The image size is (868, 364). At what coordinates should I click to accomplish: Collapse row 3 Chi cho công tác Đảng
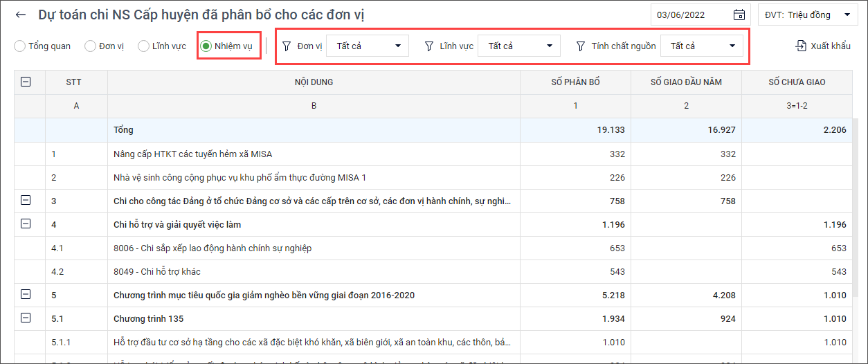(26, 201)
